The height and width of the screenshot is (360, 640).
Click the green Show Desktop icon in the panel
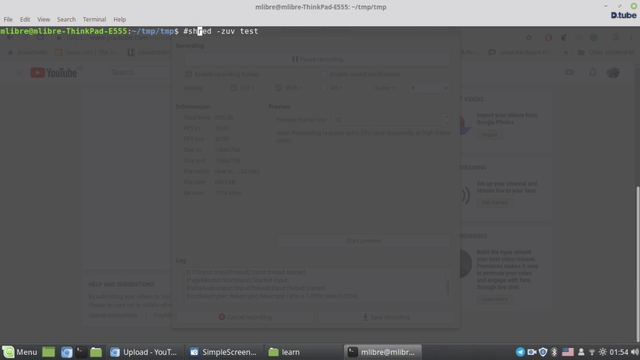click(49, 352)
